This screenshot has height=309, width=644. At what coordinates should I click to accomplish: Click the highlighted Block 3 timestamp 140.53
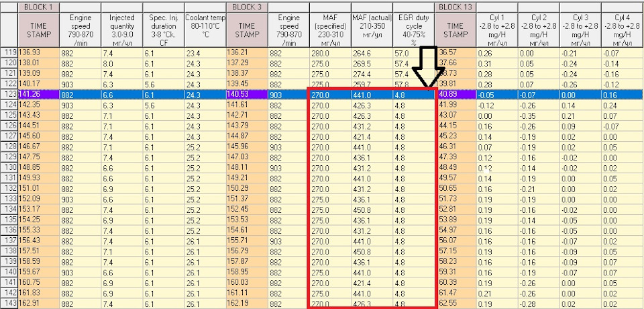[x=247, y=95]
